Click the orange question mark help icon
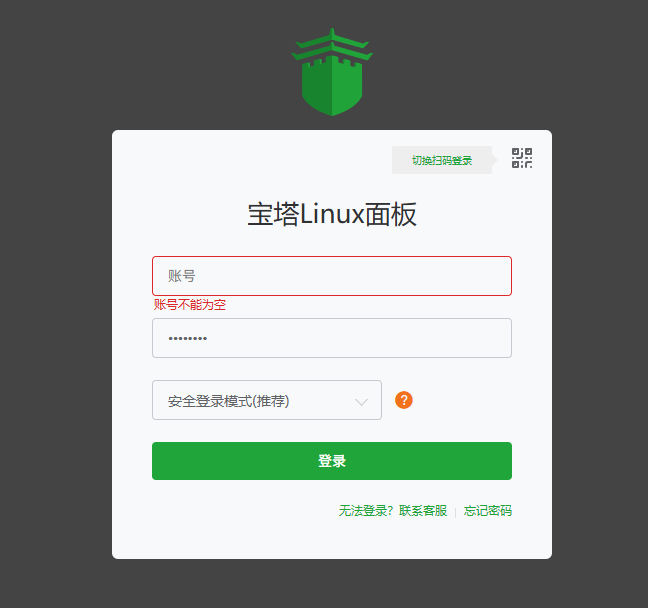 (404, 400)
